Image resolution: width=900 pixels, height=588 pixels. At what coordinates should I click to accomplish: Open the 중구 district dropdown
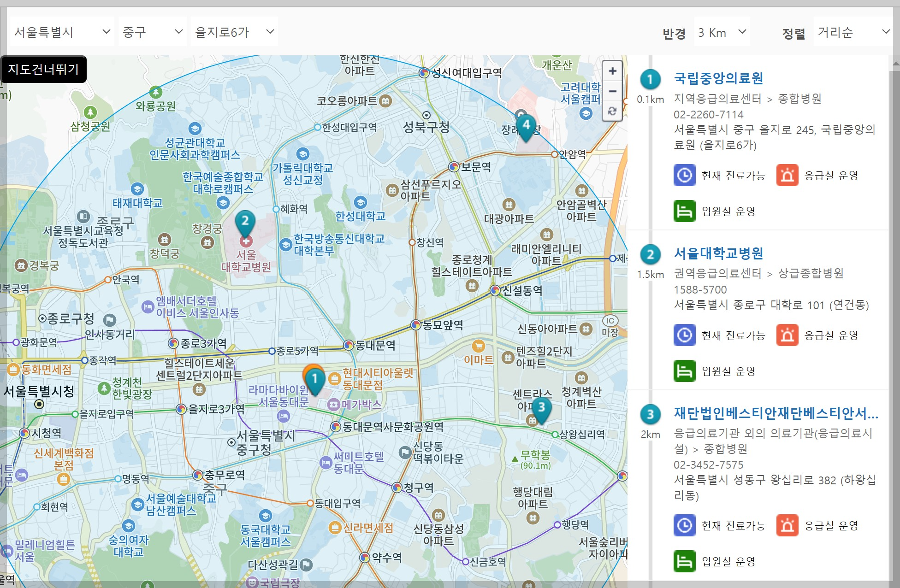(x=152, y=32)
